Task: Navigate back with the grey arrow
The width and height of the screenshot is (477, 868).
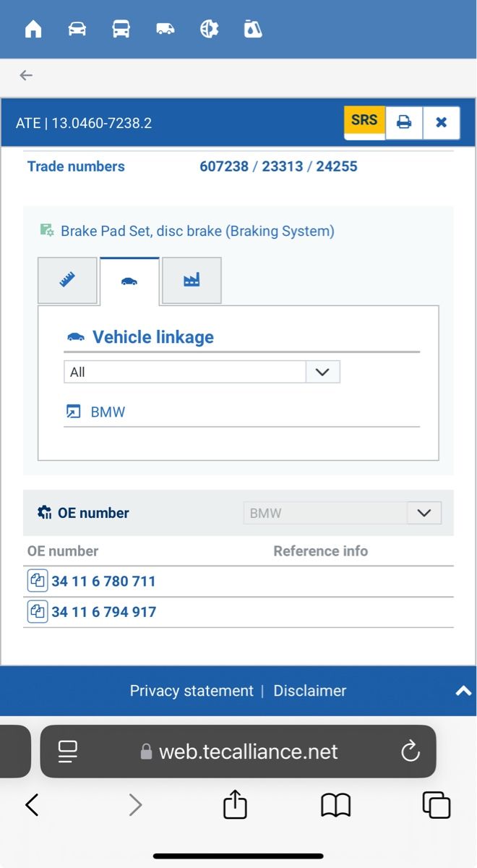Action: pos(26,75)
